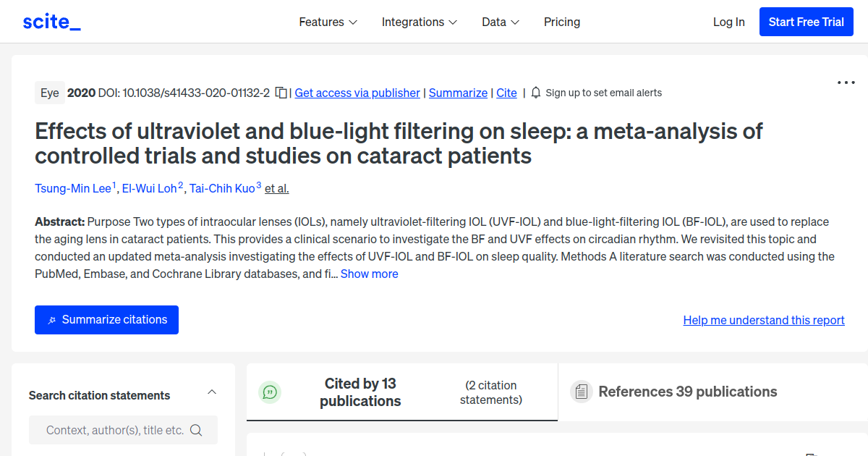Viewport: 868px width, 456px height.
Task: Open the Integrations dropdown
Action: [420, 22]
